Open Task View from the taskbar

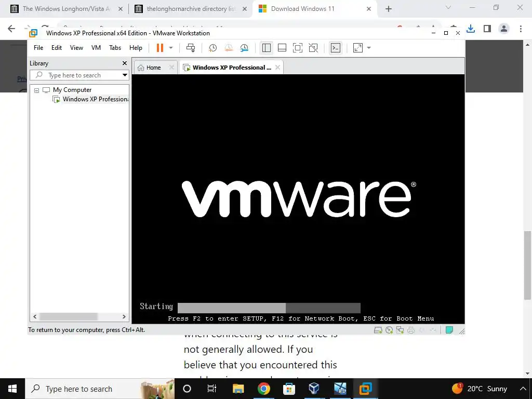point(212,389)
